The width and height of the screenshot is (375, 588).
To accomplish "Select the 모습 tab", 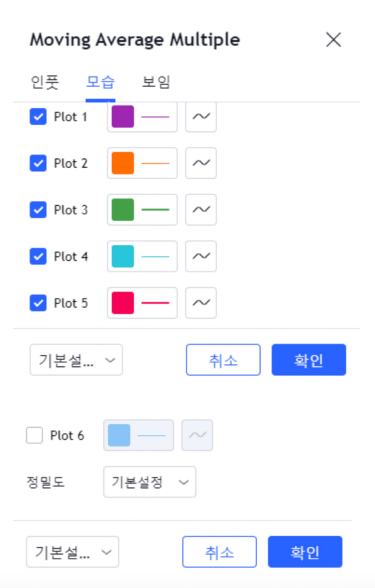I will pyautogui.click(x=100, y=82).
